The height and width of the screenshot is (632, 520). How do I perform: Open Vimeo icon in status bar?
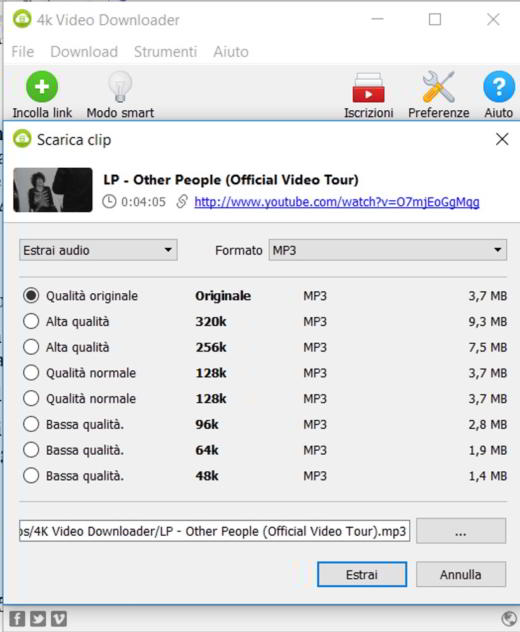click(59, 618)
